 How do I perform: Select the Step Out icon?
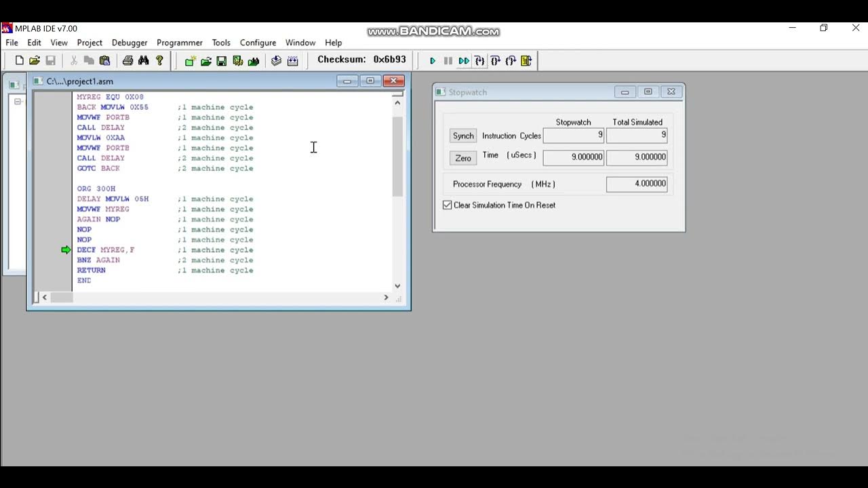(x=511, y=60)
